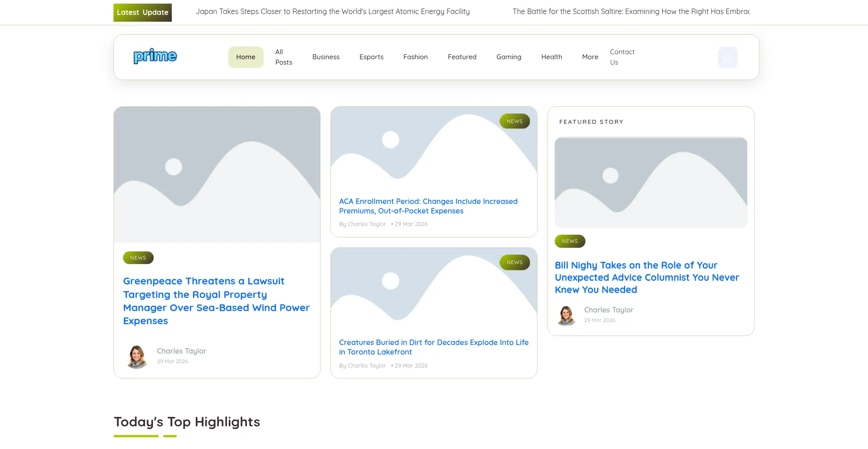This screenshot has width=868, height=449.
Task: Click the Featured Story thumbnail image
Action: [651, 182]
